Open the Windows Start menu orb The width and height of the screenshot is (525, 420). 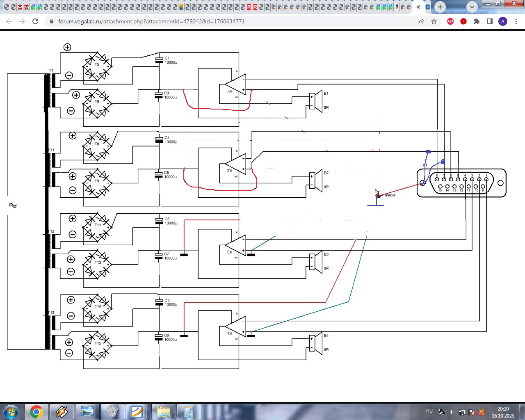11,411
